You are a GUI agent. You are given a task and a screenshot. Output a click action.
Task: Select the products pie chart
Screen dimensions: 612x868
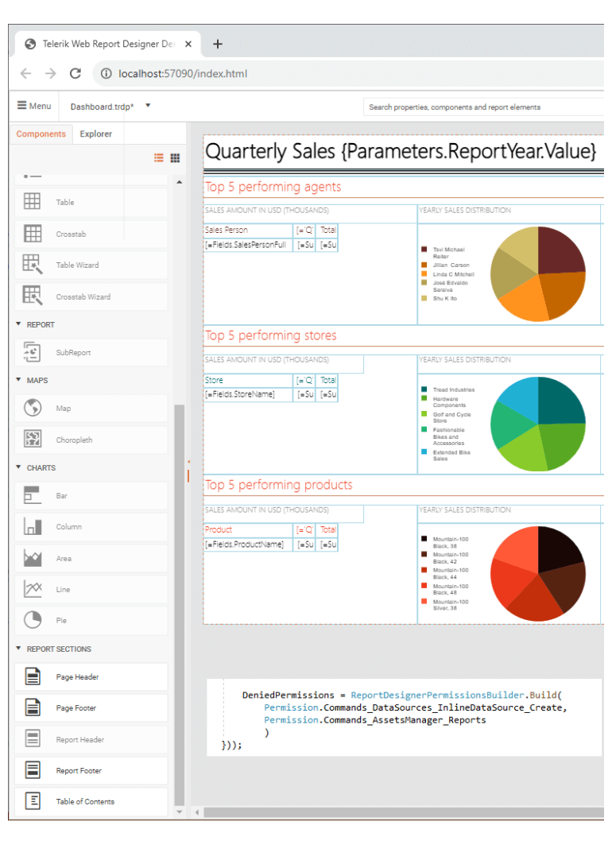[538, 574]
